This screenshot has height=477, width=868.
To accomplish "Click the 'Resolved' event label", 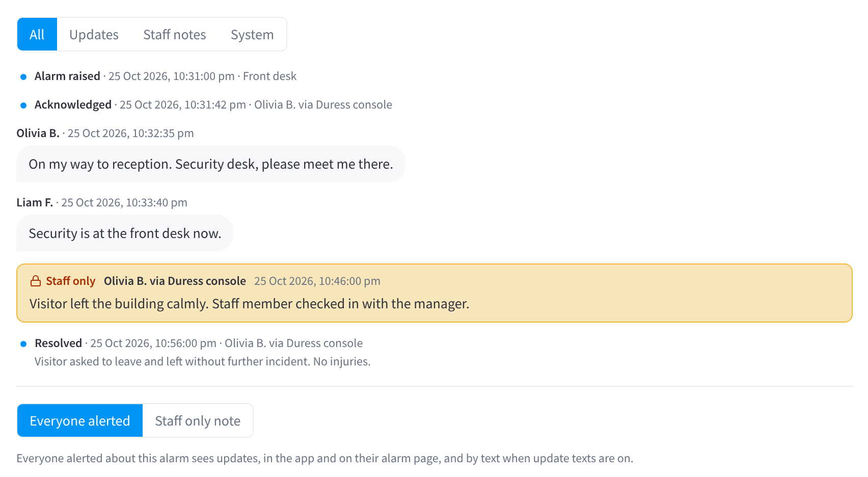I will (x=58, y=343).
